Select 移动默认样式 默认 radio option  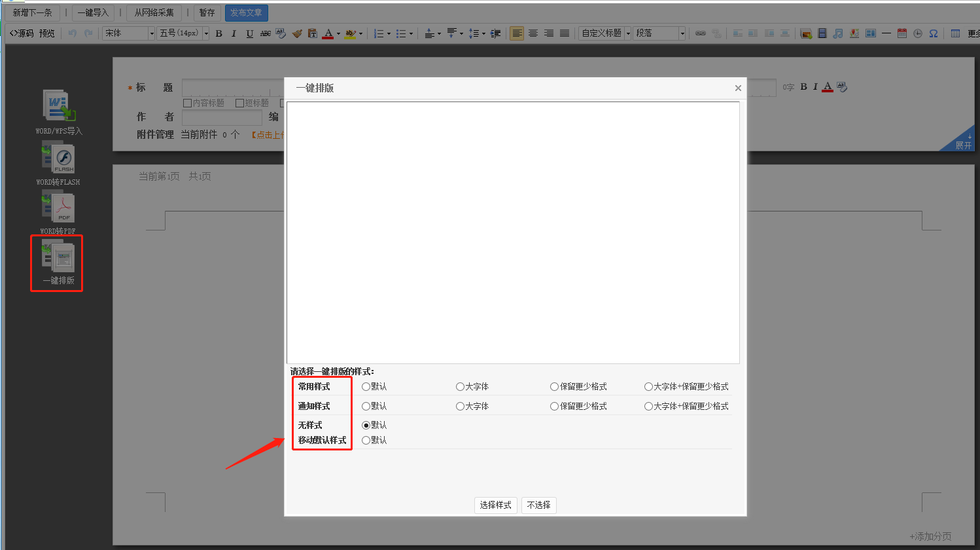pyautogui.click(x=366, y=441)
